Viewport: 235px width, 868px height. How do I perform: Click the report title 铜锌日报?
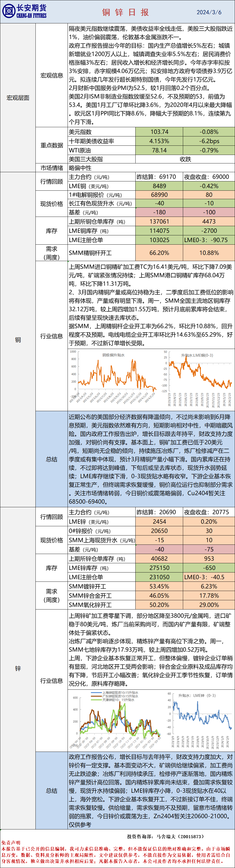tap(126, 13)
